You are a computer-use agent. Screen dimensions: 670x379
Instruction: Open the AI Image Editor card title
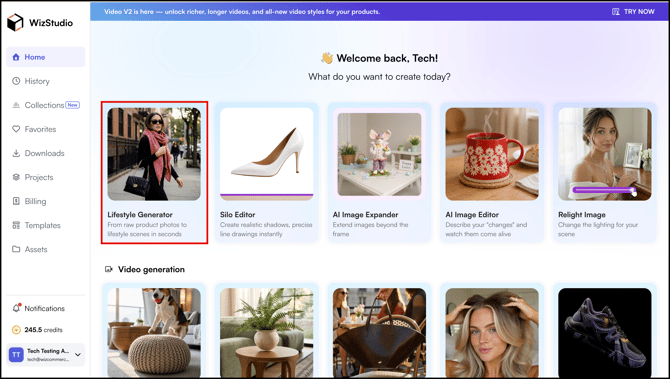[472, 214]
